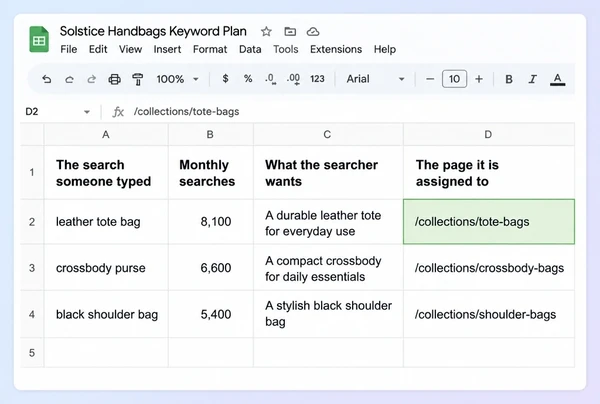
Task: Click the Undo arrow in toolbar
Action: coord(47,79)
